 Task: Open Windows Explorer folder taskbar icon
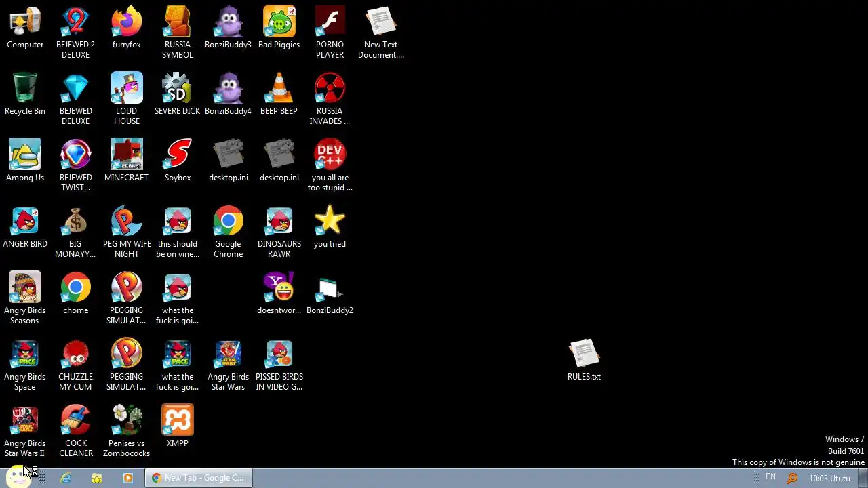click(x=97, y=478)
